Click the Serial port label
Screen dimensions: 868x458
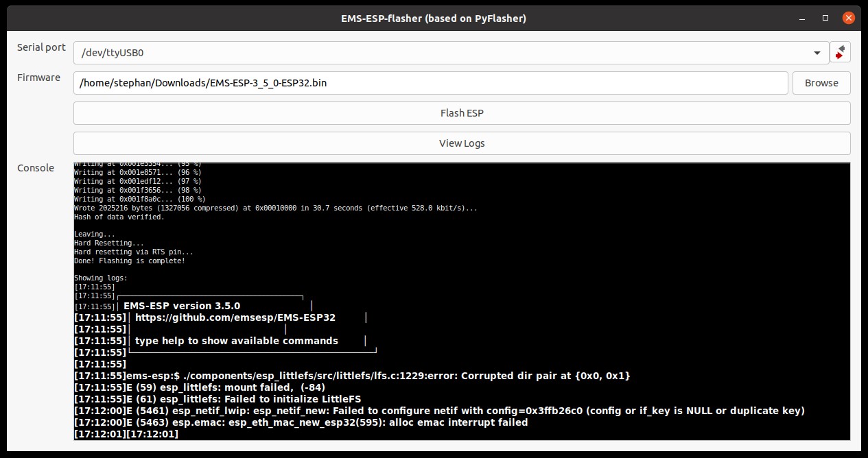point(40,47)
